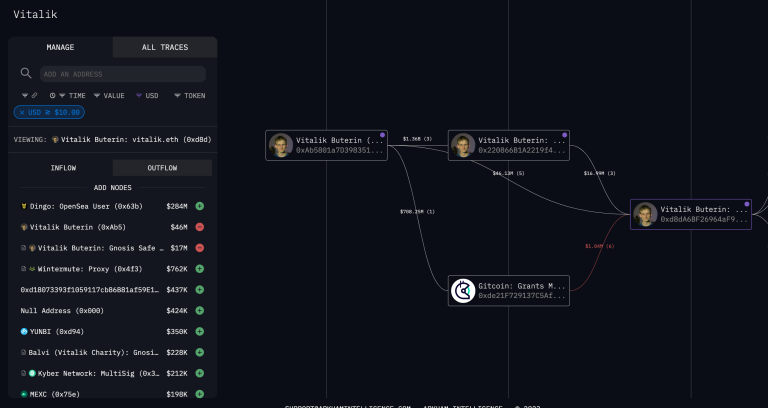Add Dingo: OpenSea User node with plus
Viewport: 768px width, 408px height.
199,206
